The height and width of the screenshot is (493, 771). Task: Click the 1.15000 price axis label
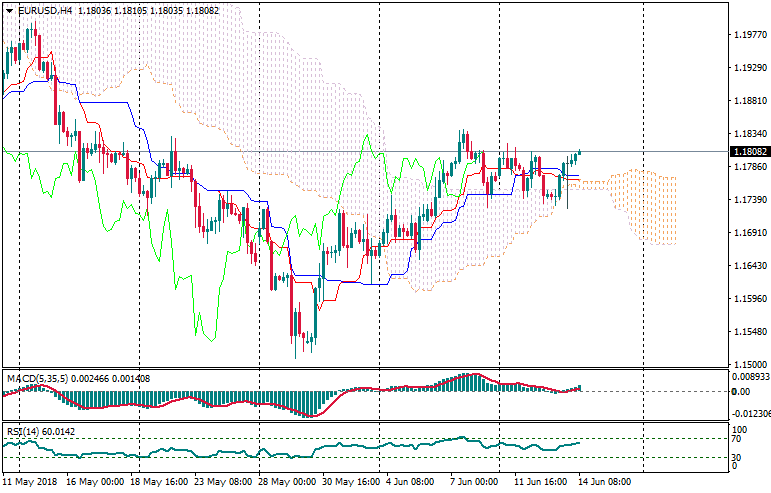749,365
